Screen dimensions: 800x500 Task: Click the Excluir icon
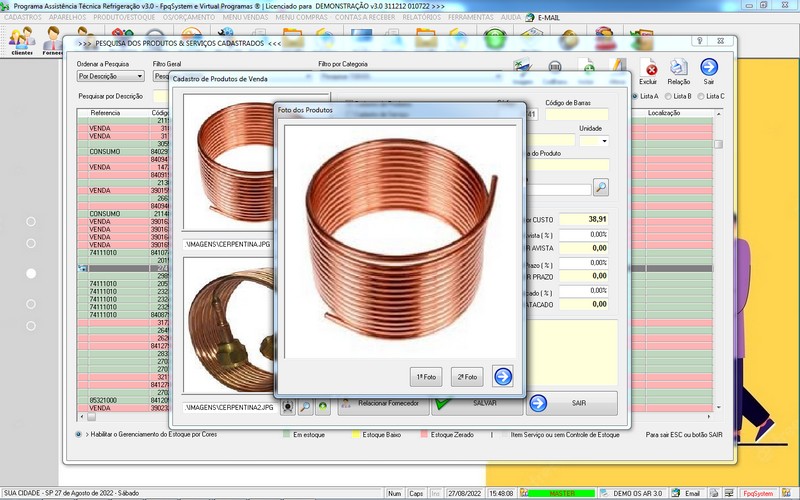coord(648,71)
